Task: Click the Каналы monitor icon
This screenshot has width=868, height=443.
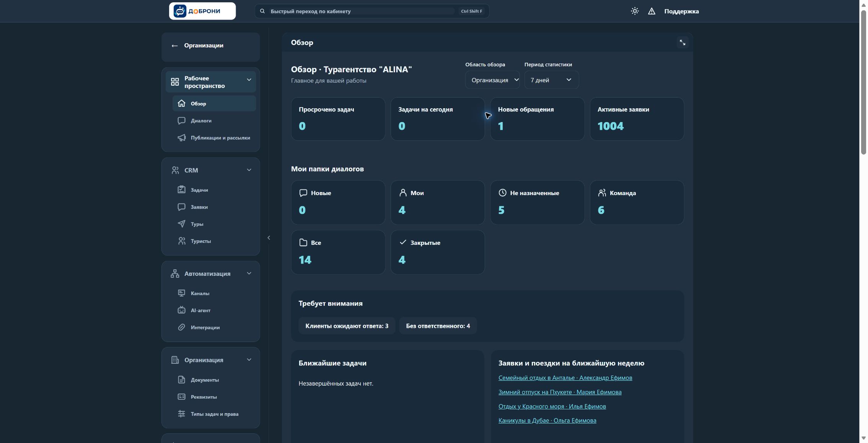Action: coord(182,293)
